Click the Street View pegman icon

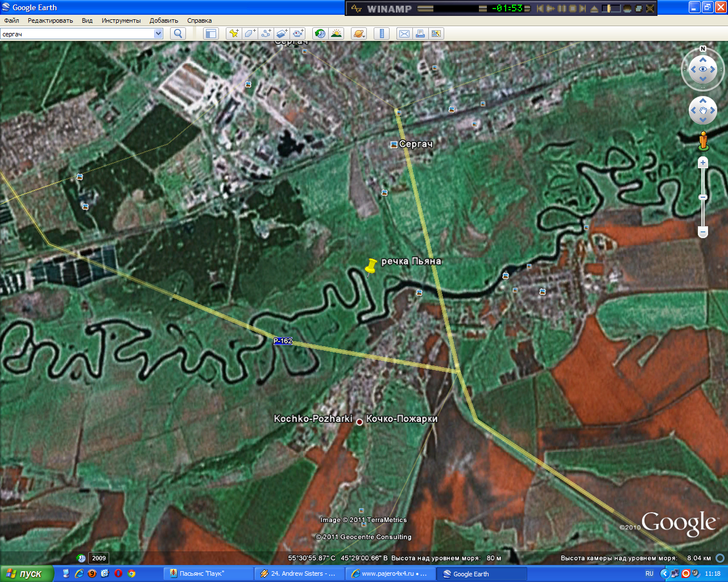(x=703, y=140)
